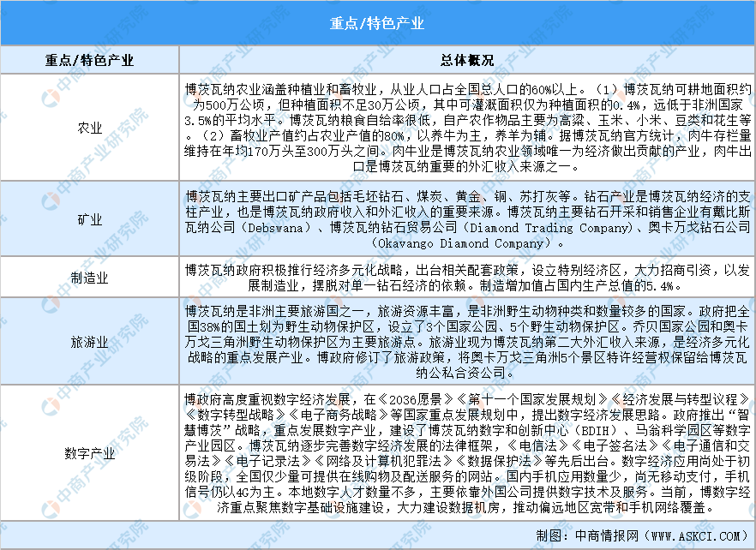Click the 矿业 row label

tap(90, 219)
